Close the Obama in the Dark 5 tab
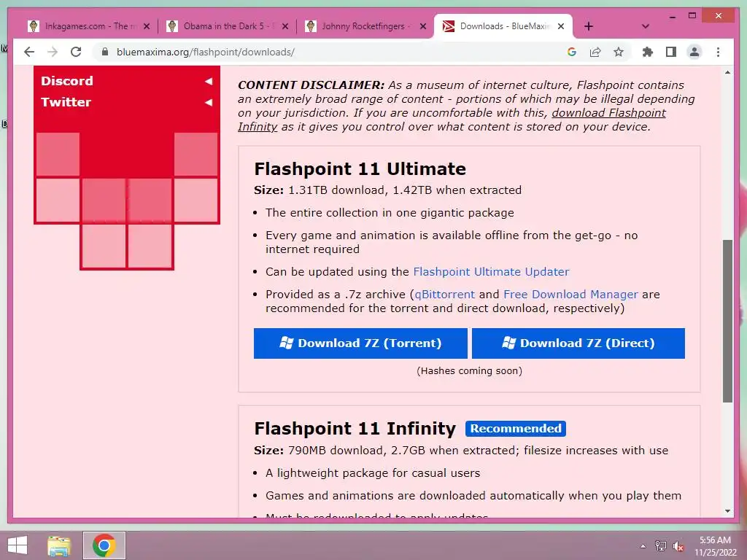The width and height of the screenshot is (747, 560). 285,26
